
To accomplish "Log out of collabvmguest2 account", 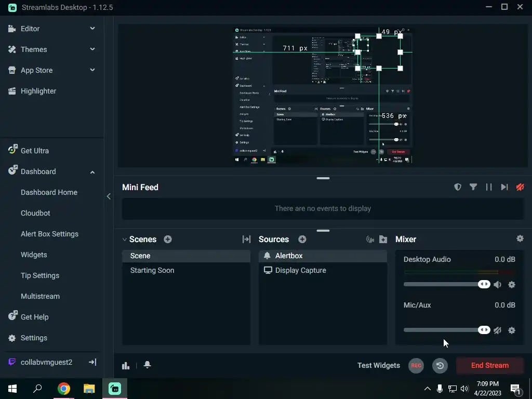I will click(92, 362).
